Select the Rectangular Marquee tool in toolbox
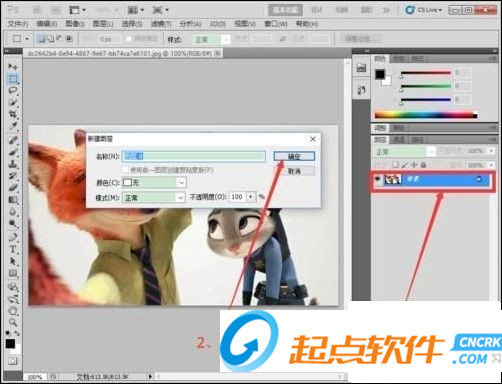Viewport: 502px width, 384px height. point(13,79)
